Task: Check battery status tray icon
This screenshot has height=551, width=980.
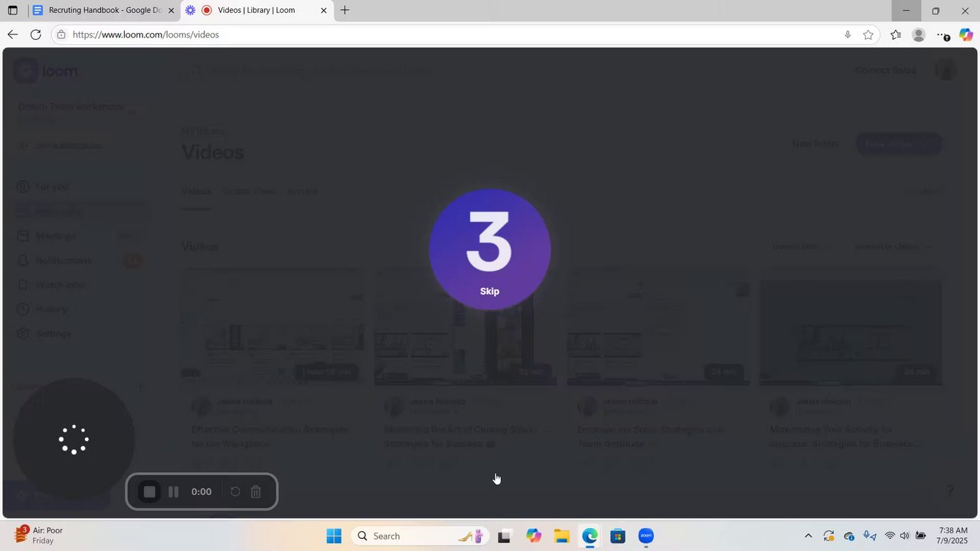Action: pos(921,536)
